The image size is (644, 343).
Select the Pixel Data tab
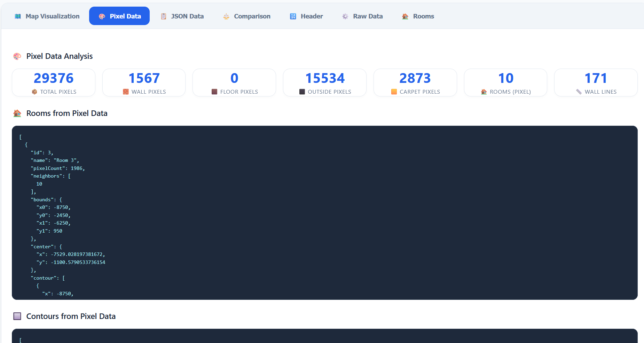click(x=119, y=16)
